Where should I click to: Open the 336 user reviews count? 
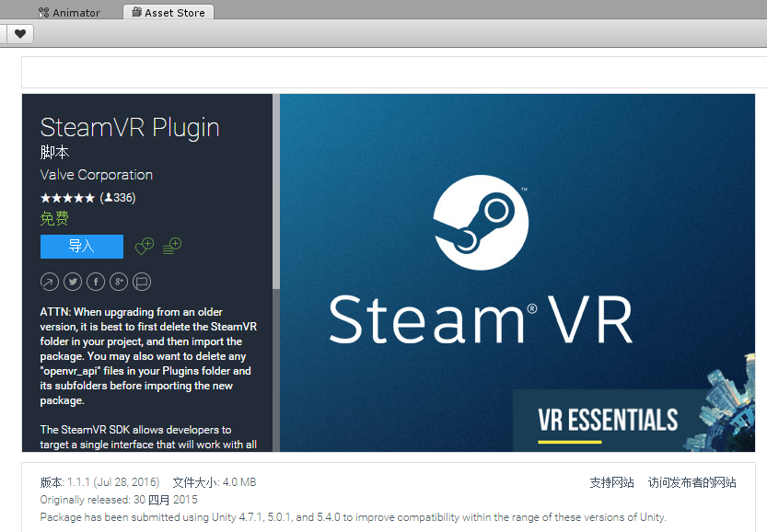(x=118, y=198)
